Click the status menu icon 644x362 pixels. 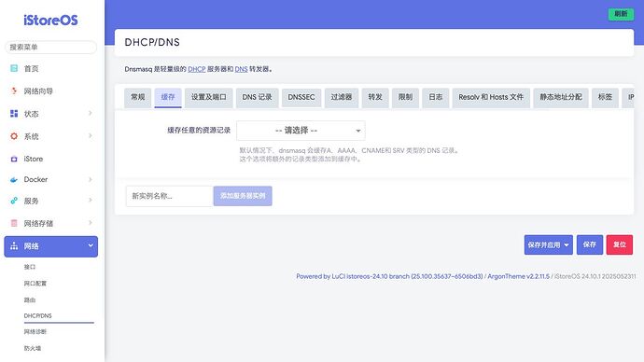[x=14, y=113]
